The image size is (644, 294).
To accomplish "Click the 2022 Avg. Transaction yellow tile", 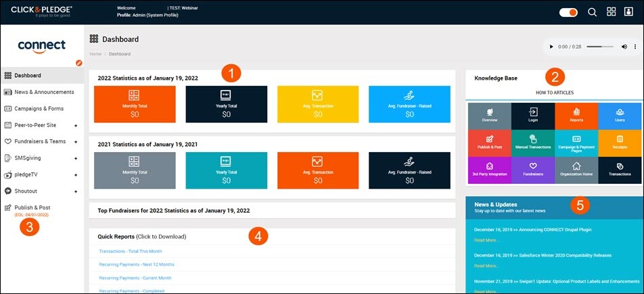I will point(318,104).
